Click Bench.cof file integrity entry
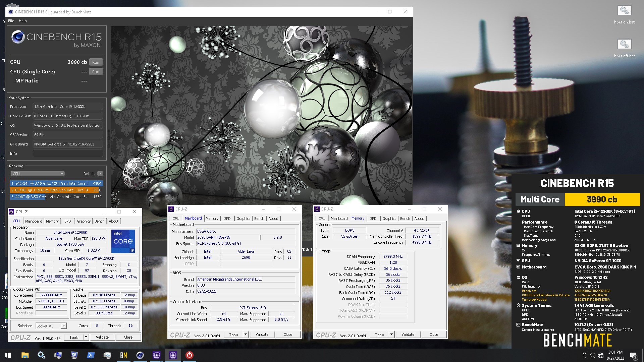The width and height of the screenshot is (644, 362). (x=529, y=291)
